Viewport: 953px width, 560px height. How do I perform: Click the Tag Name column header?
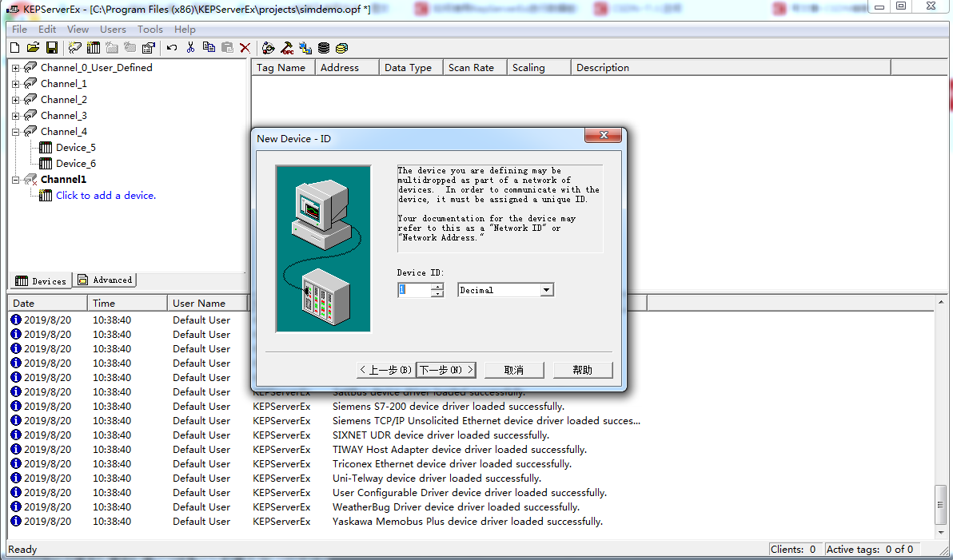[x=282, y=67]
